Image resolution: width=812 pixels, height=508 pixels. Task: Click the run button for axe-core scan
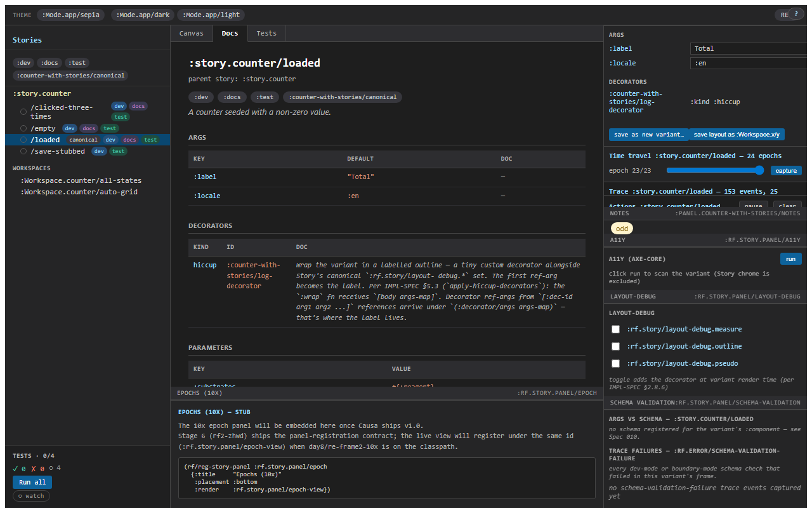[790, 259]
